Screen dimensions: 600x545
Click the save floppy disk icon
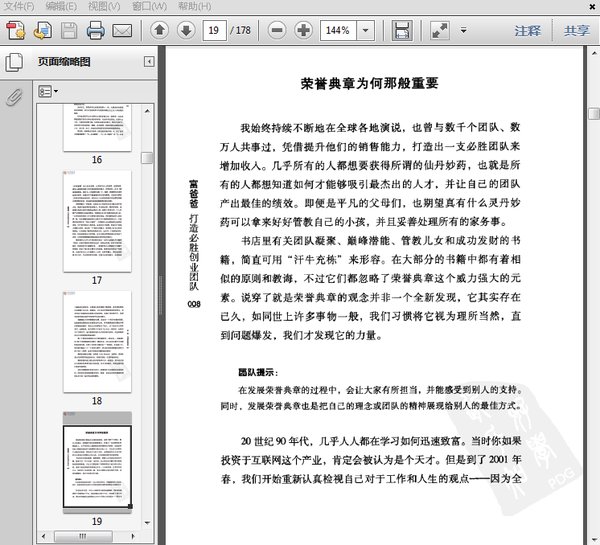(400, 30)
